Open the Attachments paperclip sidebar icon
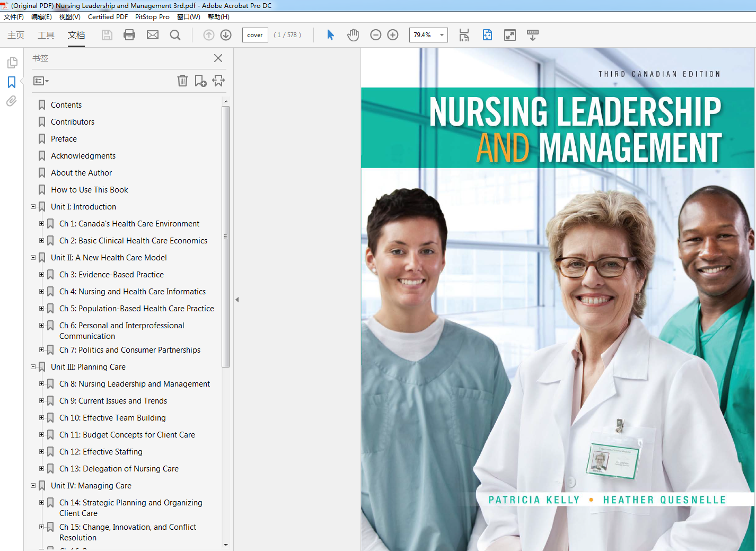Image resolution: width=756 pixels, height=551 pixels. 12,101
